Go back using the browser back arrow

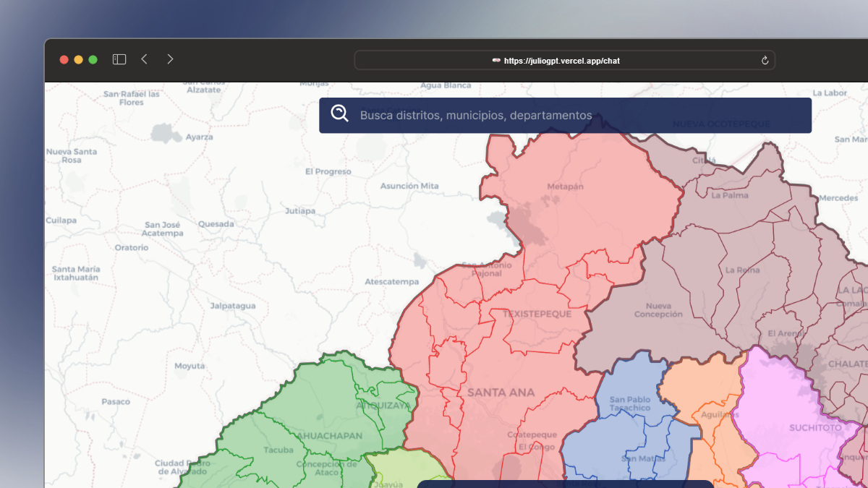(144, 59)
